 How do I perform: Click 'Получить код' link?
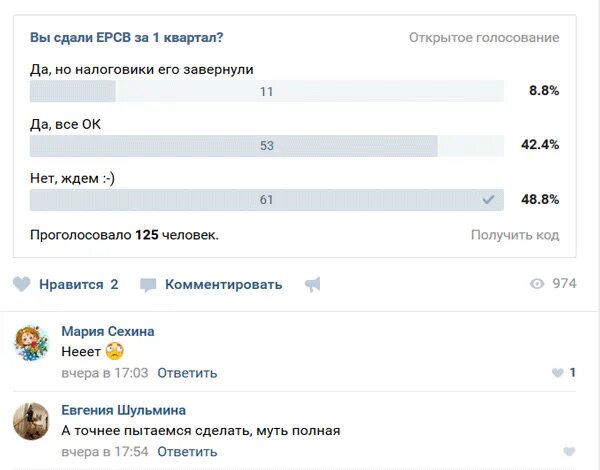[x=515, y=235]
